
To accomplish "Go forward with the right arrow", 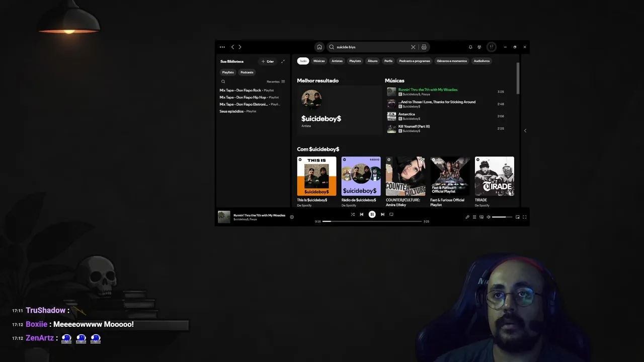I will [x=240, y=47].
